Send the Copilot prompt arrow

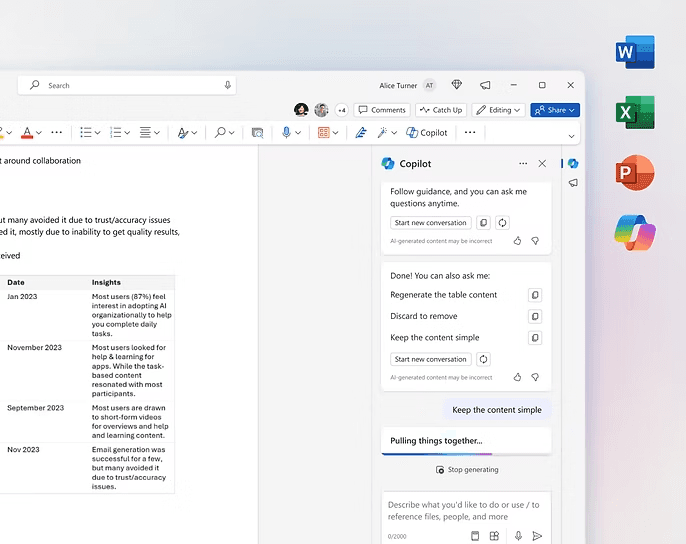pyautogui.click(x=537, y=536)
